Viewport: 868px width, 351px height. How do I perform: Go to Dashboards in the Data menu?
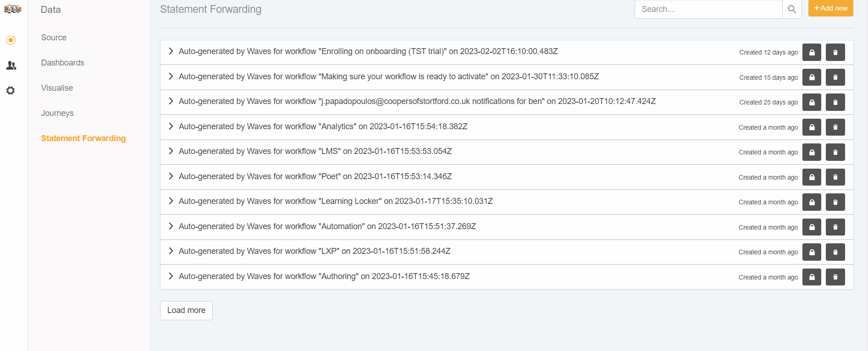pos(62,63)
